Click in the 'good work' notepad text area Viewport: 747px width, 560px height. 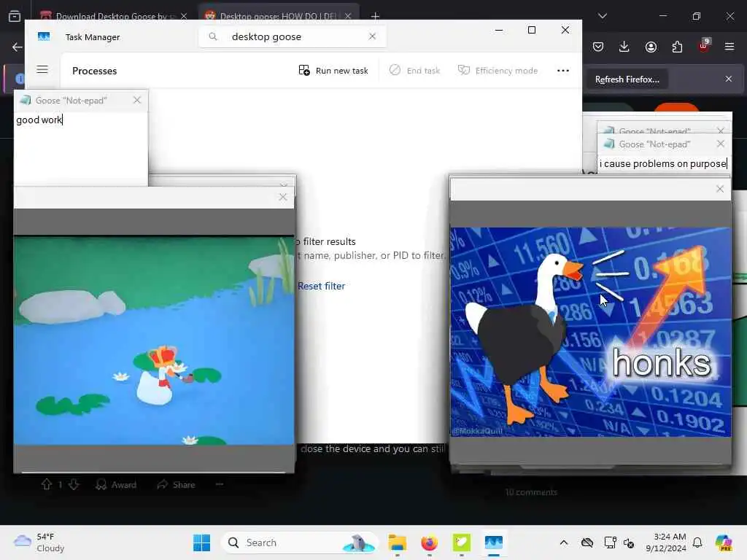[81, 149]
